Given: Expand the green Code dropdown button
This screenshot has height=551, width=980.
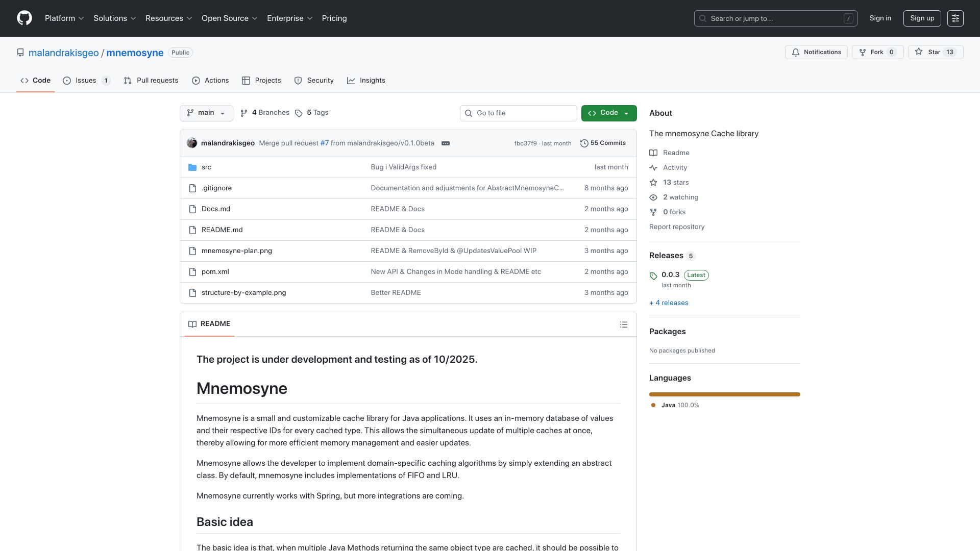Looking at the screenshot, I should coord(609,113).
